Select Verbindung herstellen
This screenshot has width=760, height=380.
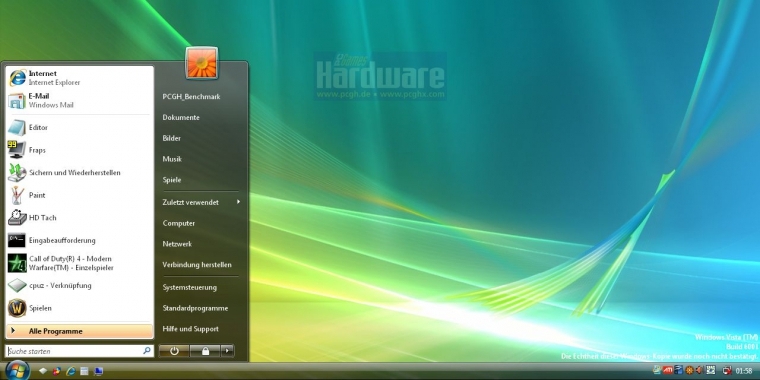click(x=197, y=265)
